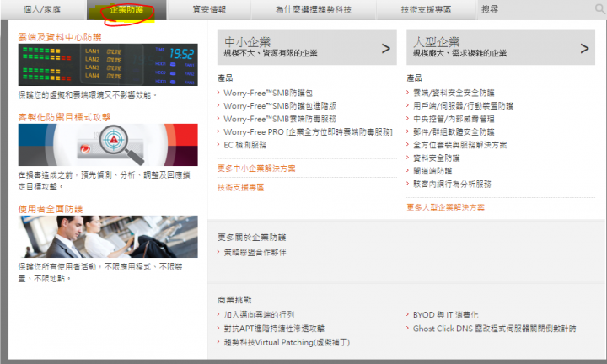This screenshot has height=364, width=607.
Task: Click 更多中小企業解決方案 link
Action: pyautogui.click(x=256, y=169)
